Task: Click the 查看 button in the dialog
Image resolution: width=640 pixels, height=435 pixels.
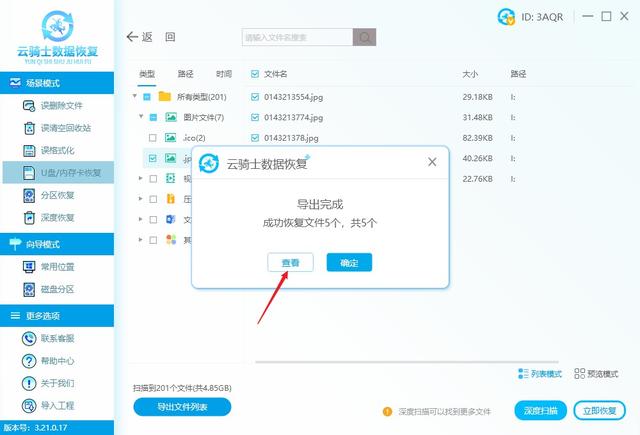Action: [290, 262]
